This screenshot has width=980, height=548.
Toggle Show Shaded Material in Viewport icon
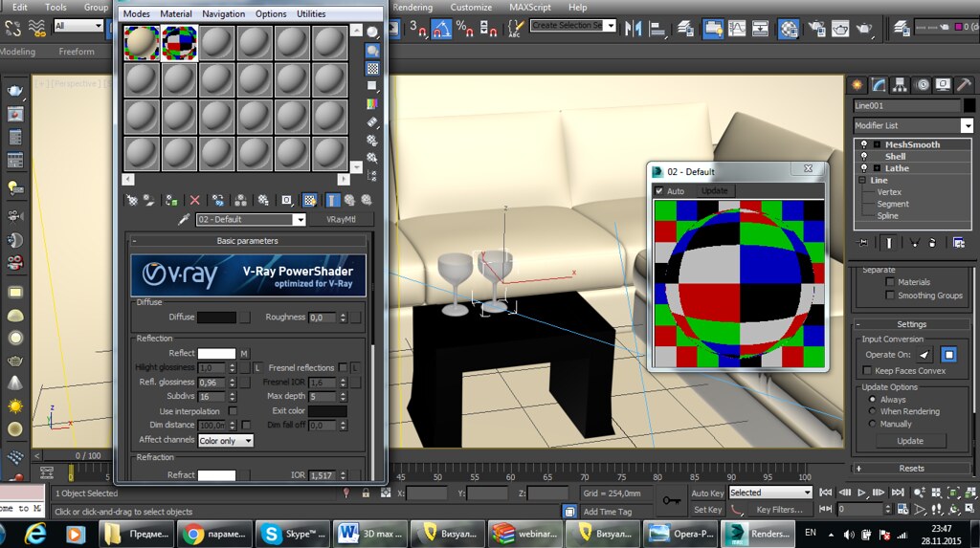tap(310, 200)
